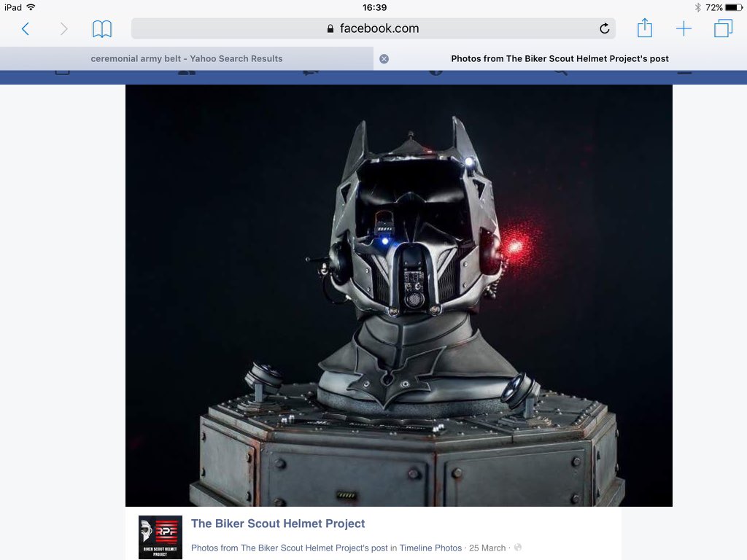Open the Timeline Photos album link

(430, 548)
